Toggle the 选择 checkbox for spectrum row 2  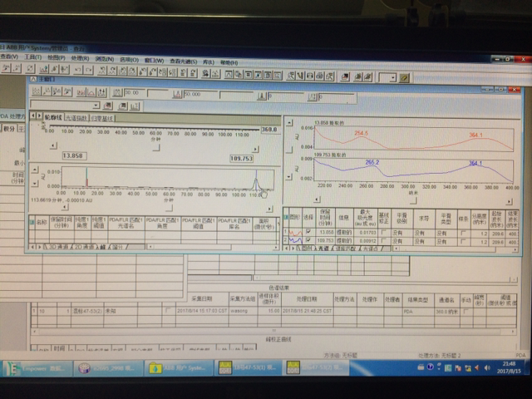point(308,240)
